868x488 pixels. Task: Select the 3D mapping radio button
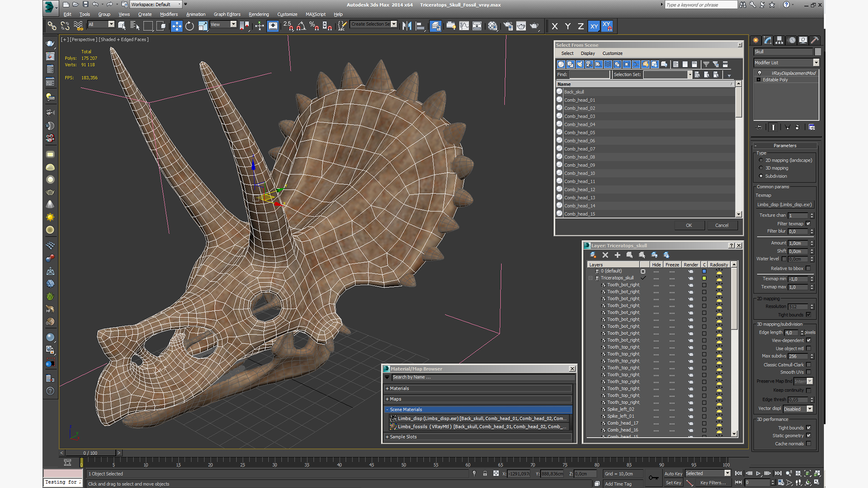pyautogui.click(x=761, y=168)
